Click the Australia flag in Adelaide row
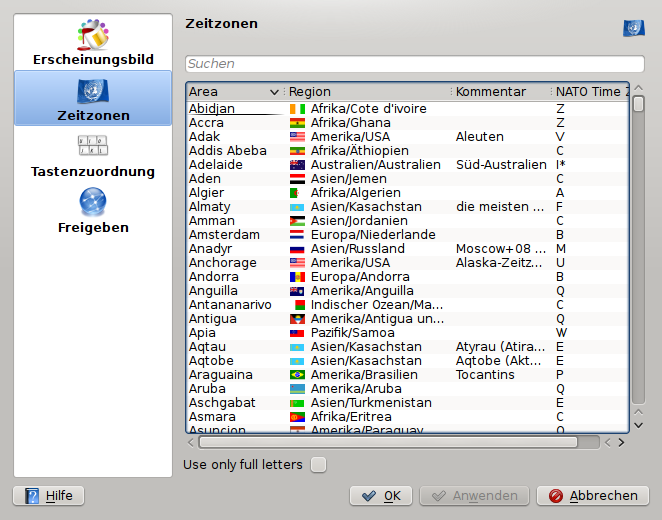 point(297,165)
